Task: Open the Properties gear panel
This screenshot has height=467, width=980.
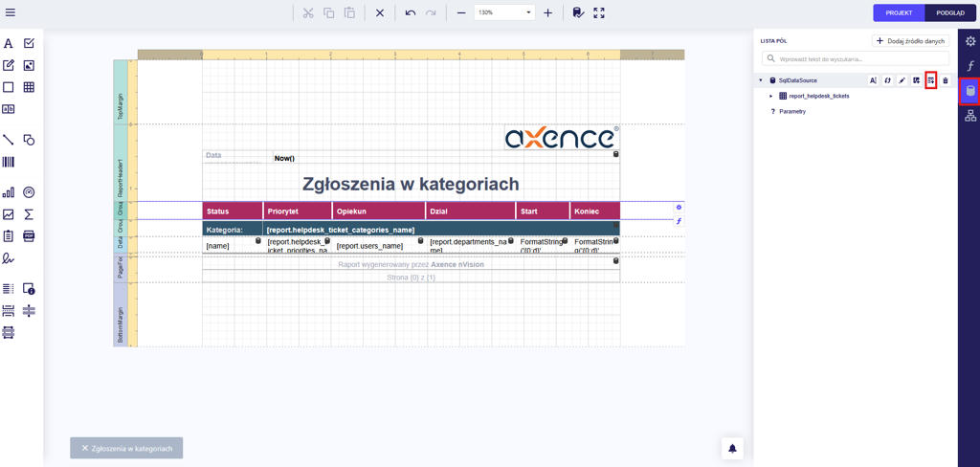Action: point(970,41)
